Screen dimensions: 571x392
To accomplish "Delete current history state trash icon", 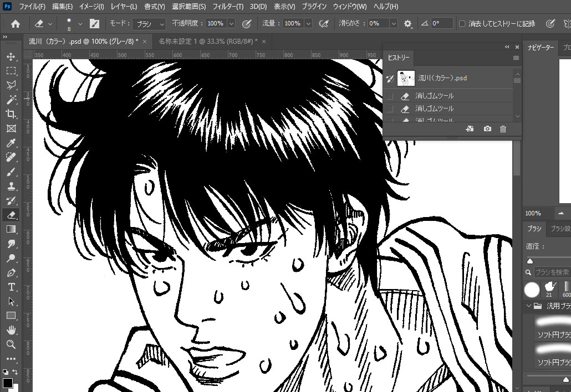I will 503,128.
